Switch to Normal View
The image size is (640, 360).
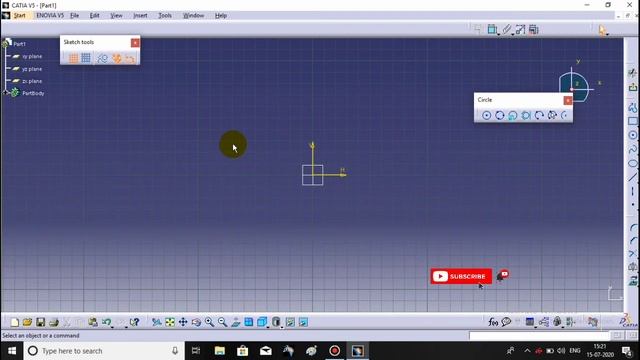coord(236,322)
